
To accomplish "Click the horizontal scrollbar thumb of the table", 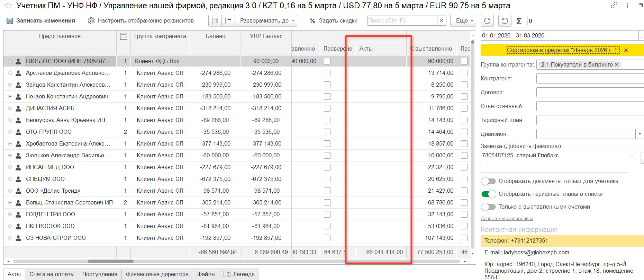I will [110, 261].
